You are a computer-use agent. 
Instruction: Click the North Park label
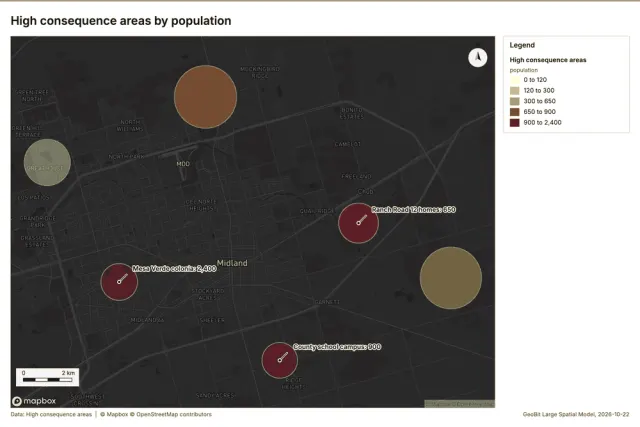(x=127, y=156)
